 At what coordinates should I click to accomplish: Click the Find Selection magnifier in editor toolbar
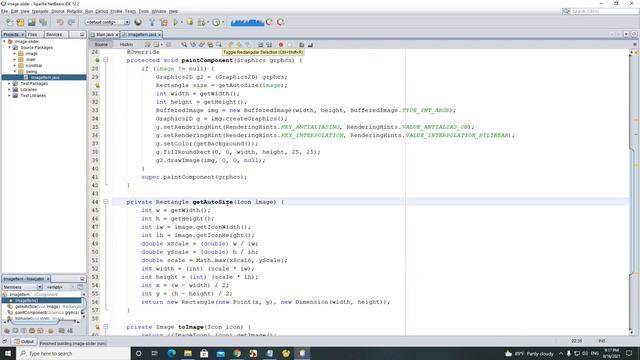[x=184, y=44]
